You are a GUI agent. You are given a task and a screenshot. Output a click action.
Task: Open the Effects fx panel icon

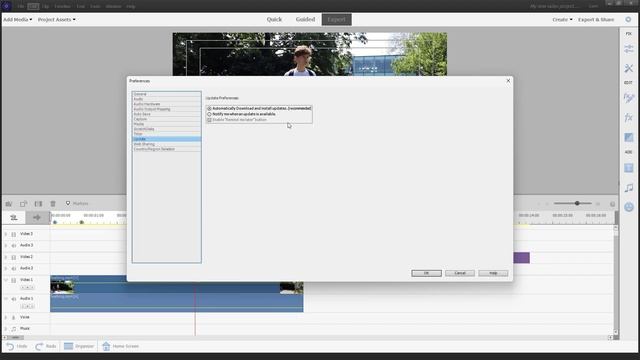pyautogui.click(x=629, y=118)
